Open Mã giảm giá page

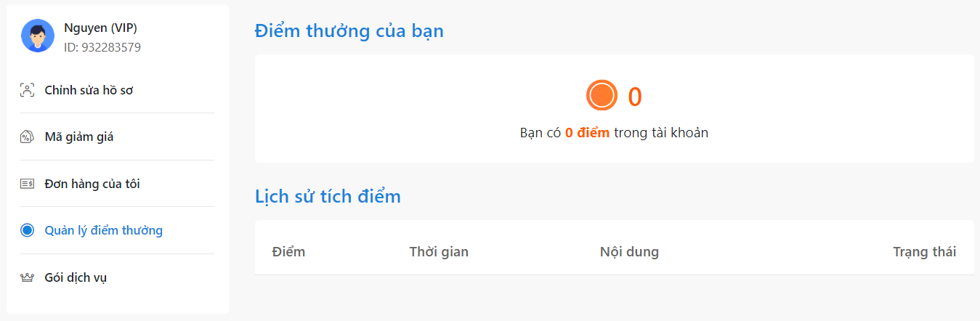[79, 137]
